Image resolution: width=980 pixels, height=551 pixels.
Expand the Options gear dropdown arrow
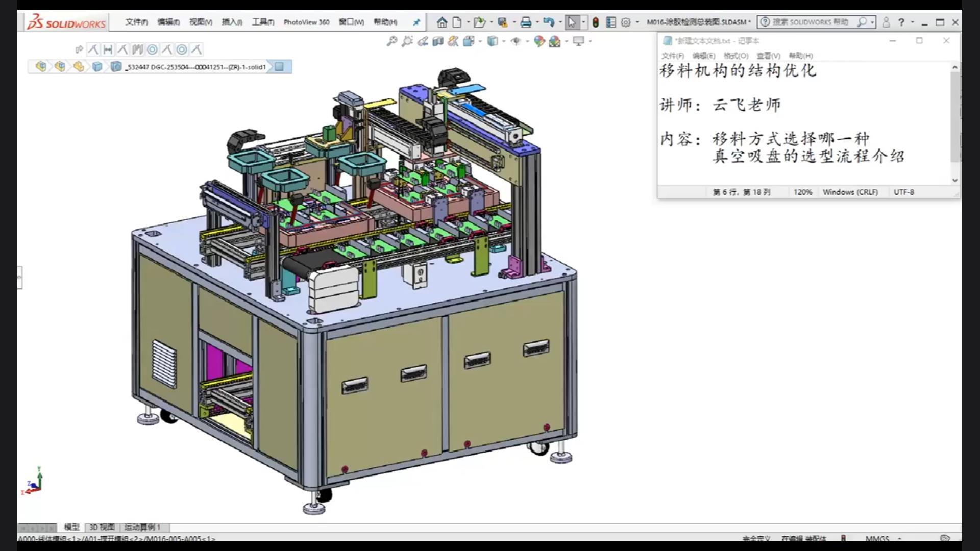pos(637,22)
